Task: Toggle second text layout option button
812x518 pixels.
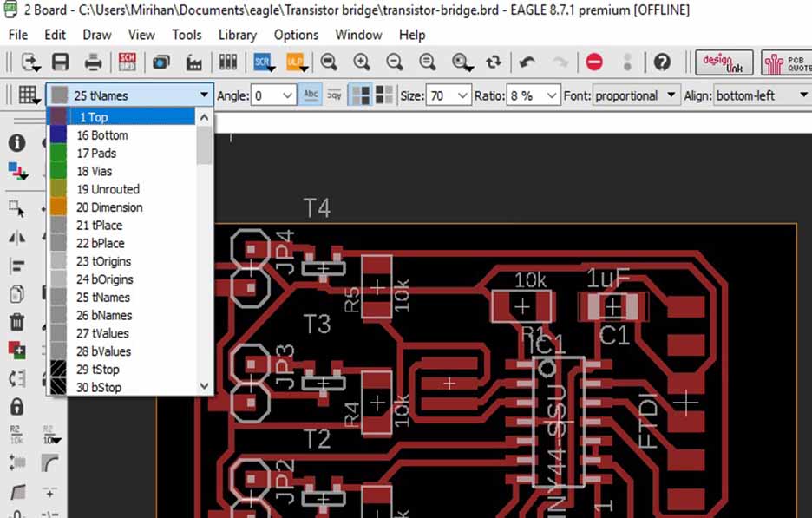Action: [384, 95]
